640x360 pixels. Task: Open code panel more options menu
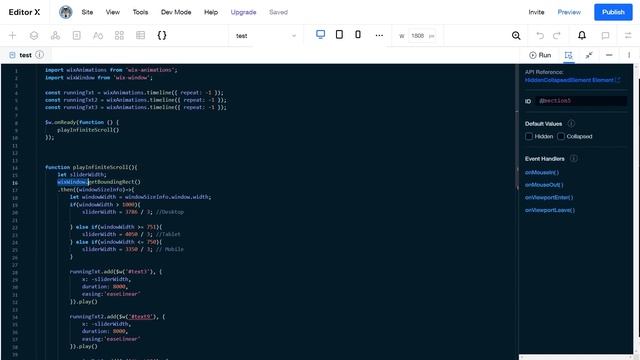point(629,55)
